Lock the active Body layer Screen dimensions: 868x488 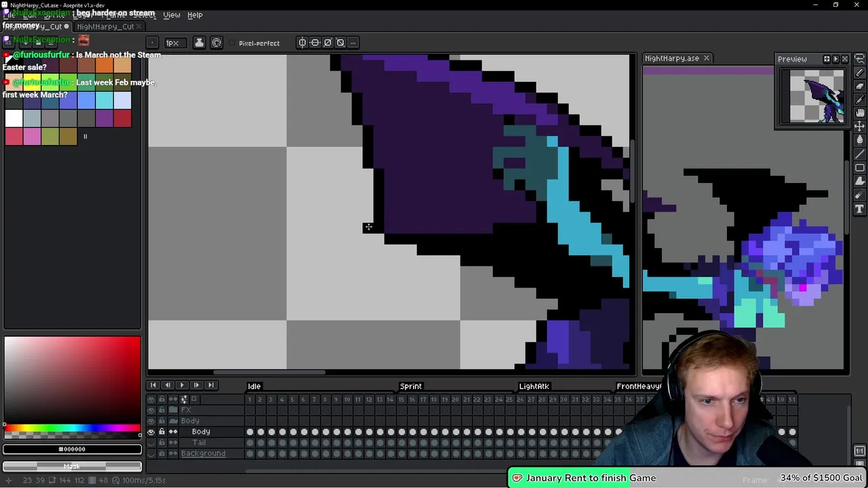[x=161, y=432]
